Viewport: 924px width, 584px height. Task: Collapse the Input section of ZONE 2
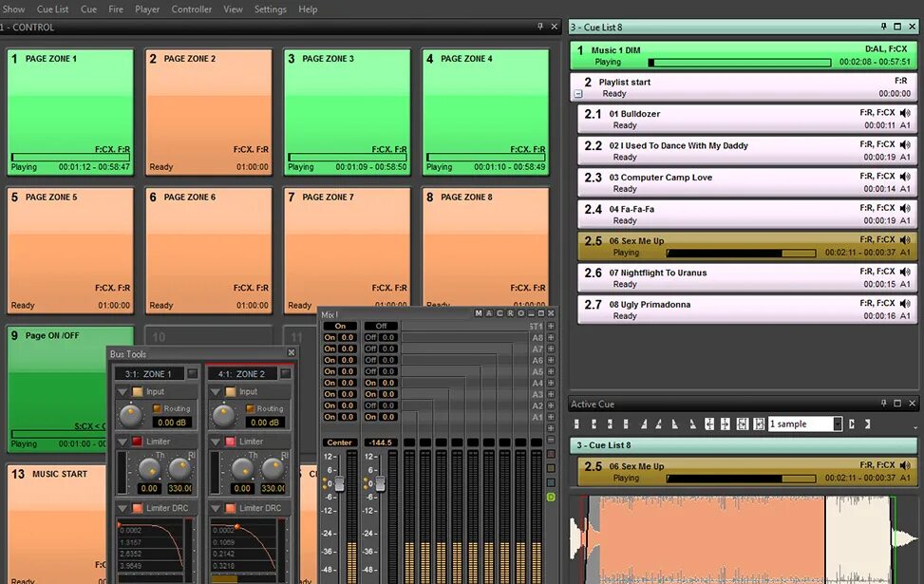coord(215,392)
